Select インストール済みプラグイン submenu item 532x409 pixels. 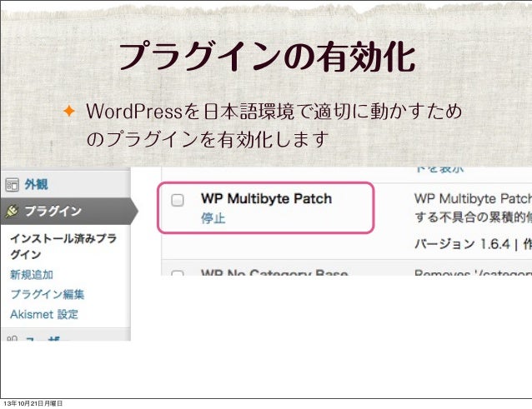(x=63, y=247)
